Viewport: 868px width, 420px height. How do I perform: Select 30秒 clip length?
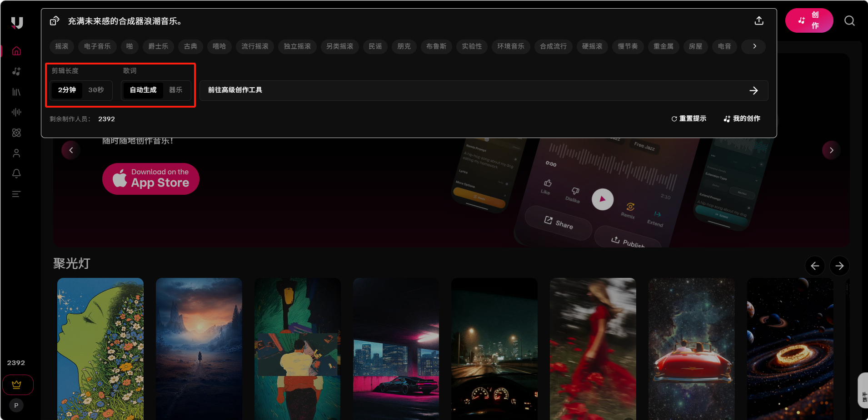click(96, 90)
